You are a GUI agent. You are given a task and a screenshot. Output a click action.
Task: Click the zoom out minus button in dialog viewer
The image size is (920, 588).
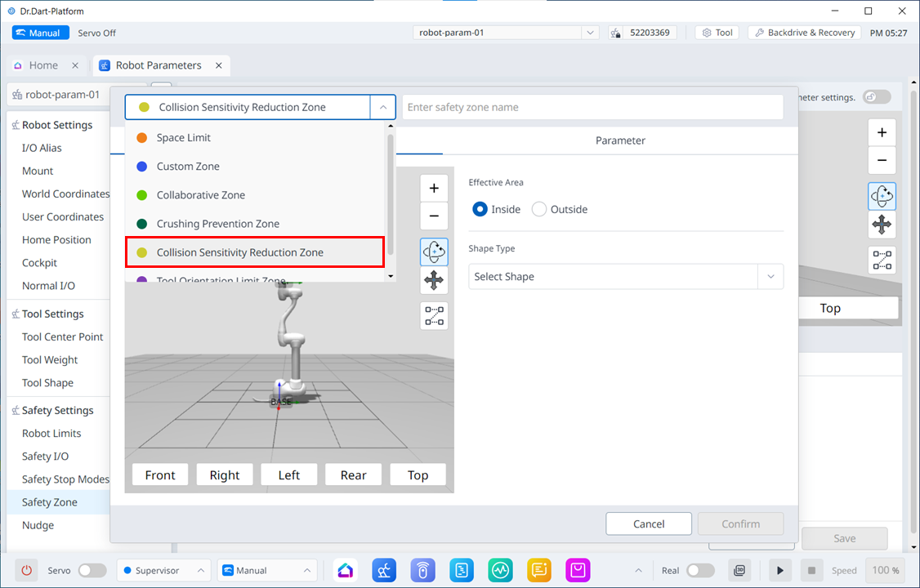[x=434, y=216]
